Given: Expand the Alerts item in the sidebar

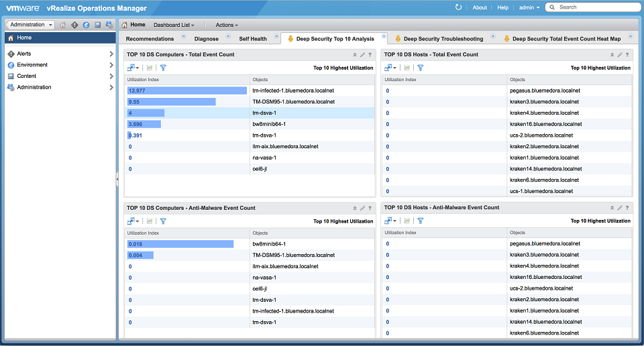Looking at the screenshot, I should 111,54.
